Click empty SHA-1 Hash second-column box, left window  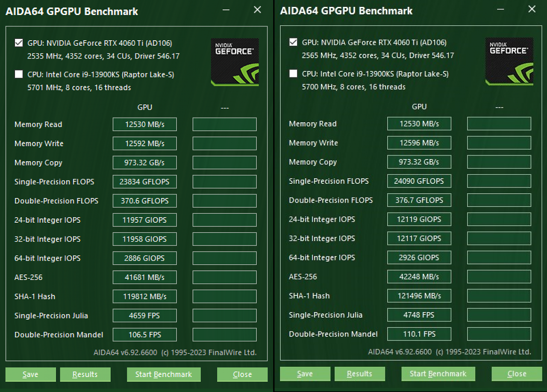click(x=225, y=296)
